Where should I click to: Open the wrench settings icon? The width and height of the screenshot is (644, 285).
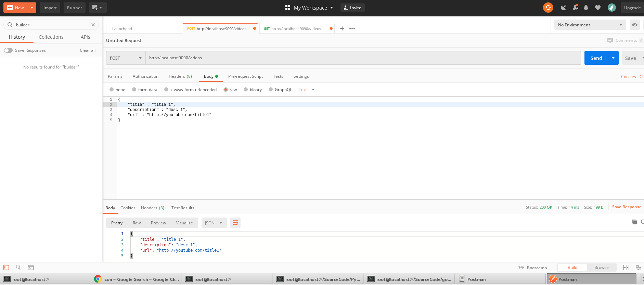coord(575,7)
